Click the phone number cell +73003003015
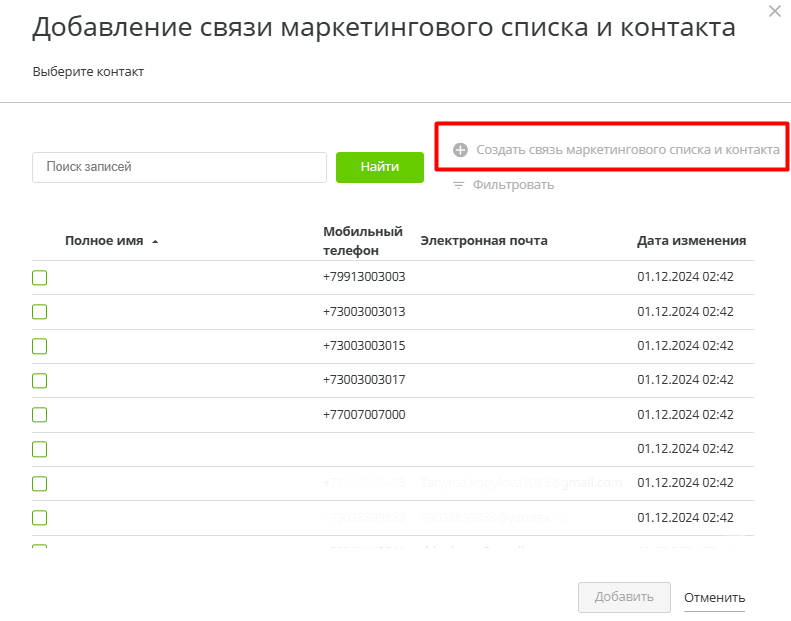Image resolution: width=791 pixels, height=621 pixels. click(364, 346)
